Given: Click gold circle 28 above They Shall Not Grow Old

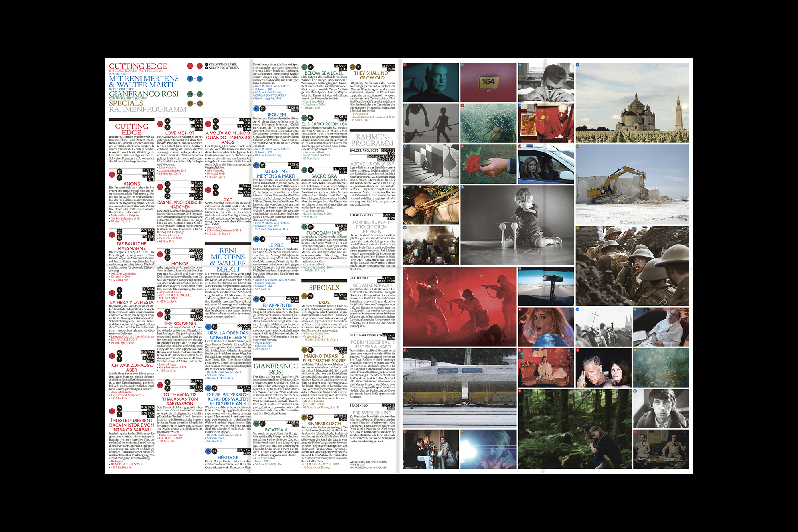Looking at the screenshot, I should tap(352, 67).
